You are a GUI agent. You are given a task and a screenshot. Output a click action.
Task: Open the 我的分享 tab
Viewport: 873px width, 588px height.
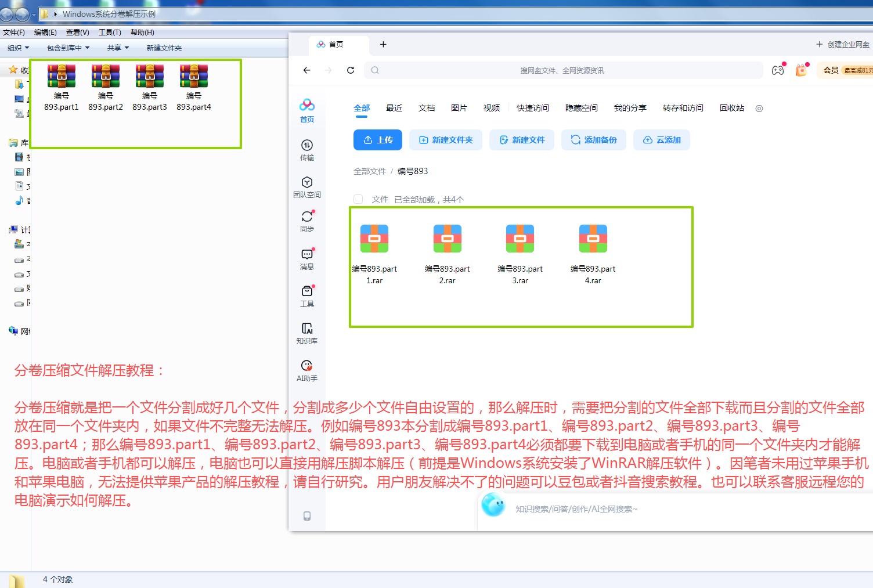click(630, 108)
